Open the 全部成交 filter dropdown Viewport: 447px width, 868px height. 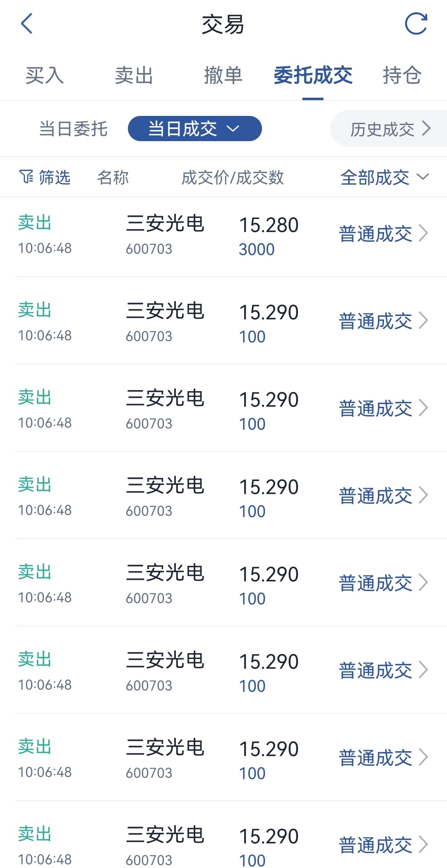[384, 177]
